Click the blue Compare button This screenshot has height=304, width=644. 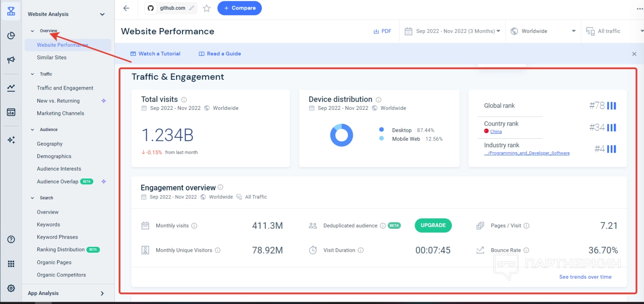pyautogui.click(x=239, y=8)
